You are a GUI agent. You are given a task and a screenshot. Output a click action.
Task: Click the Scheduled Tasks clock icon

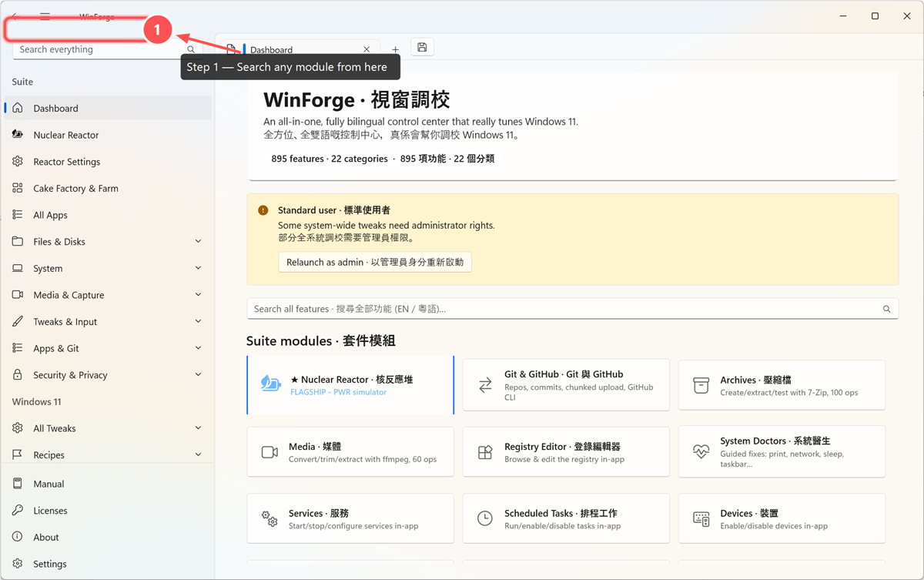485,518
